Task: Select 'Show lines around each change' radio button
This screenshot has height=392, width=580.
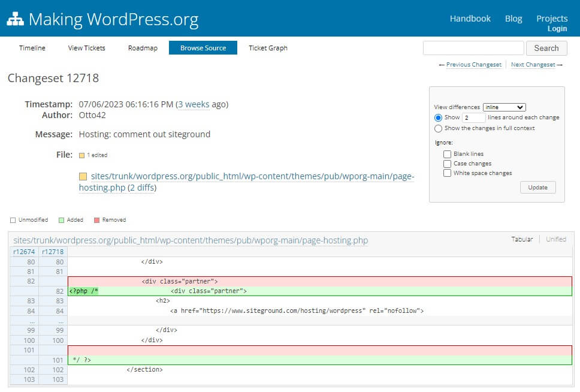Action: point(439,117)
